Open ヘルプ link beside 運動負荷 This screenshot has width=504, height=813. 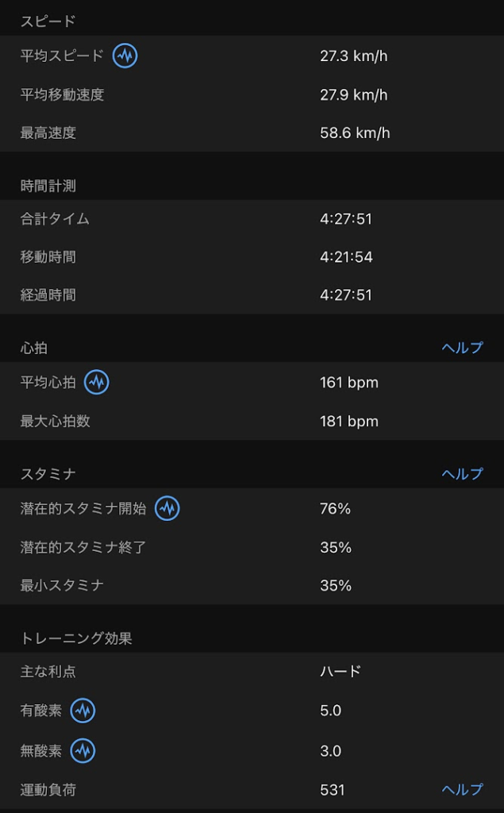[462, 789]
